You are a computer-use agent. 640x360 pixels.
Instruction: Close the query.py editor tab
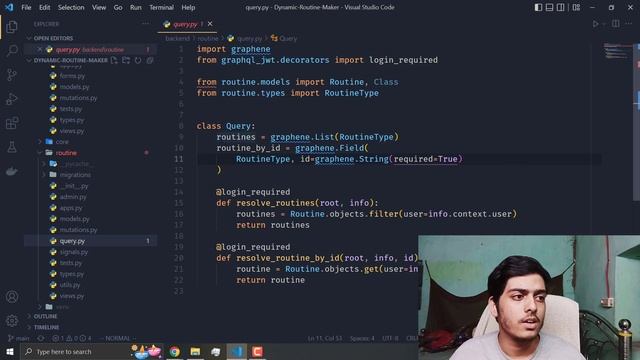click(210, 24)
